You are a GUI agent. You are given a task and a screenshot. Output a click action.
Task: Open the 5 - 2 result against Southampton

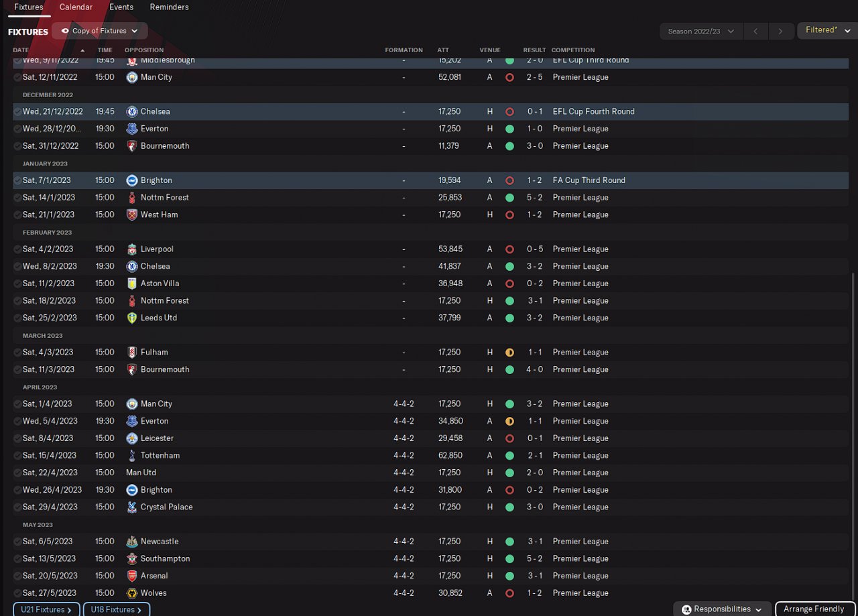[535, 558]
